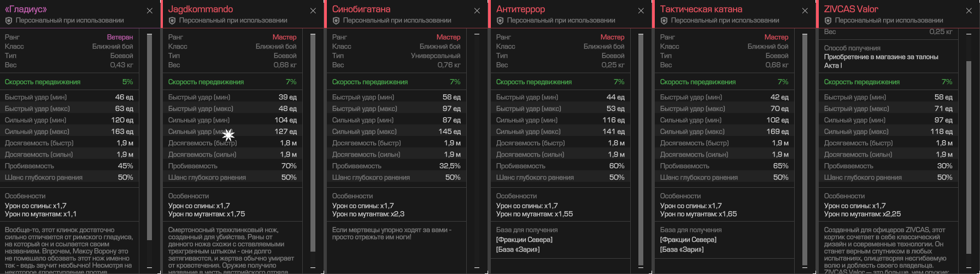Close the «Гладиус» info panel
This screenshot has height=274, width=980.
pyautogui.click(x=150, y=11)
